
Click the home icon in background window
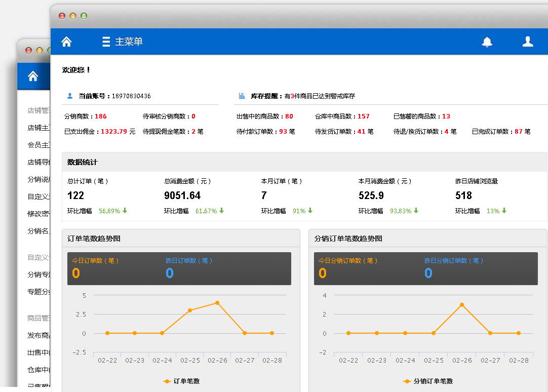(x=33, y=76)
